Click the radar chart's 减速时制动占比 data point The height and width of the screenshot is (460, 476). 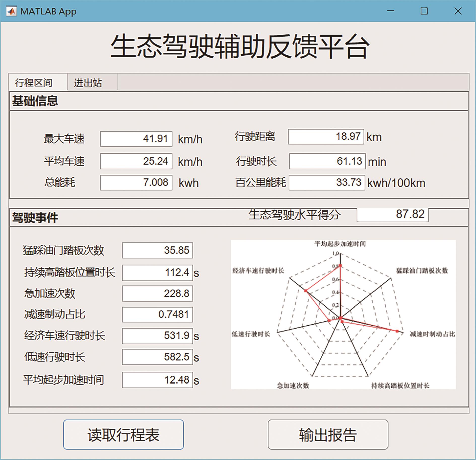point(397,331)
